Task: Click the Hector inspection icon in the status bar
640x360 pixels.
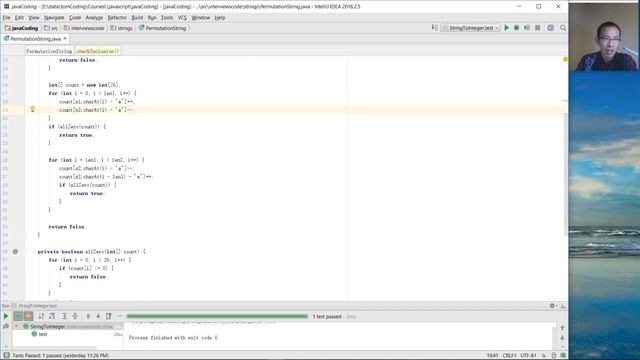Action: click(x=554, y=356)
